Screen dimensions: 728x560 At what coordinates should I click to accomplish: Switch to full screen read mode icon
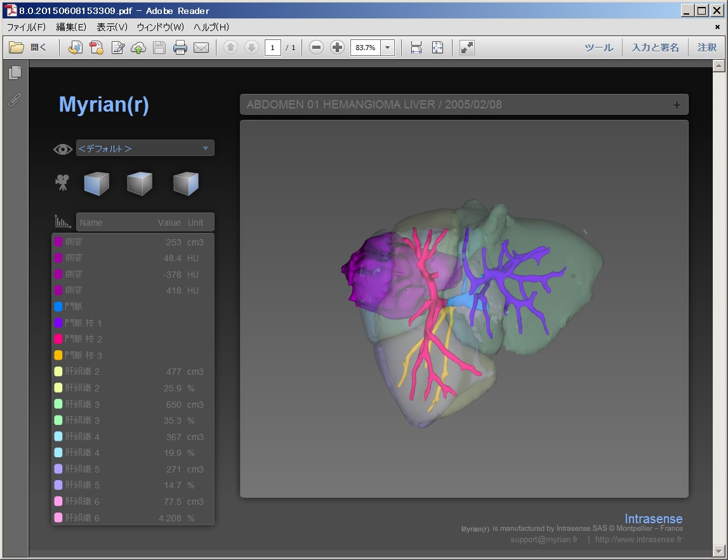point(467,48)
